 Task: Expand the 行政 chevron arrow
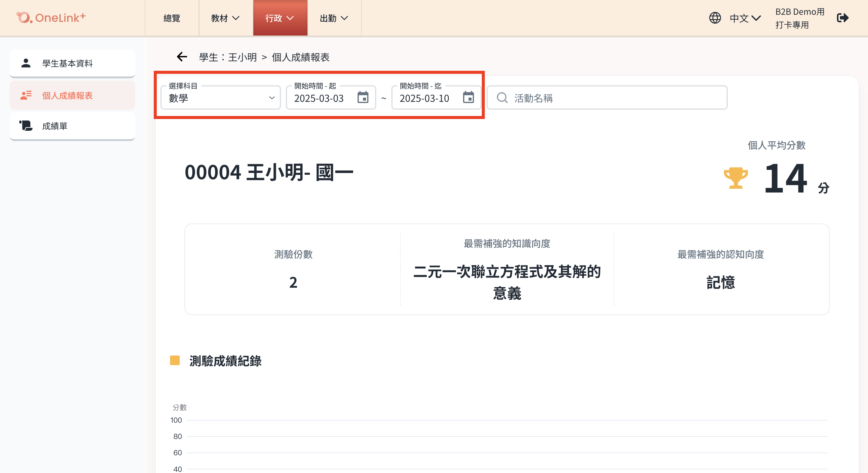click(x=290, y=18)
